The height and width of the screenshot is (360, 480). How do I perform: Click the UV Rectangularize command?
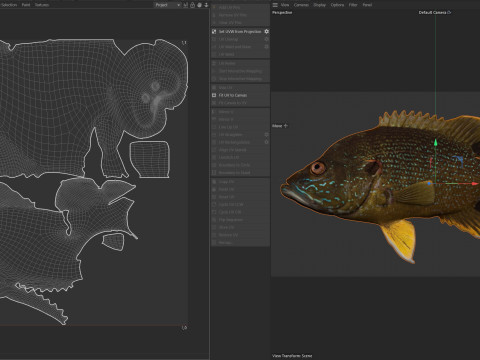pos(231,142)
